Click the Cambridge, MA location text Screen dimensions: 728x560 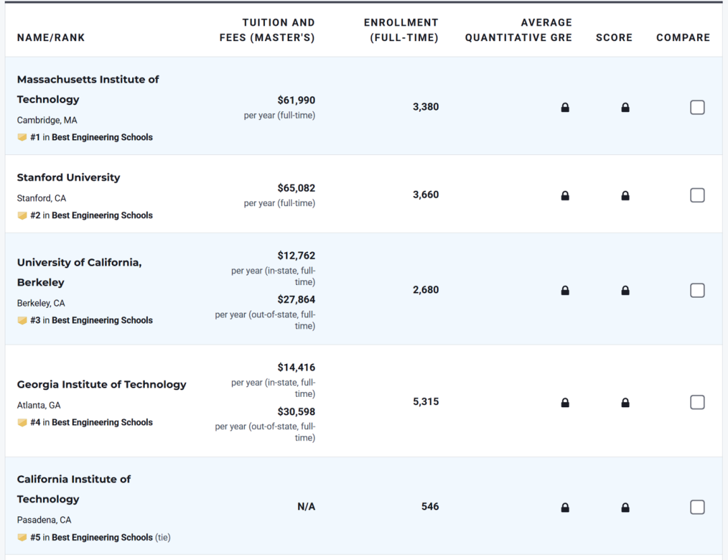pos(47,120)
